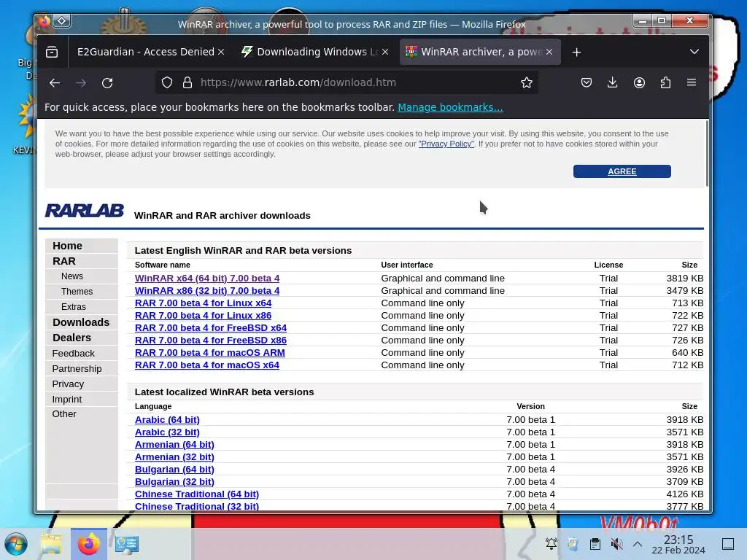The height and width of the screenshot is (560, 747).
Task: Click the padlock site info icon
Action: coord(187,83)
